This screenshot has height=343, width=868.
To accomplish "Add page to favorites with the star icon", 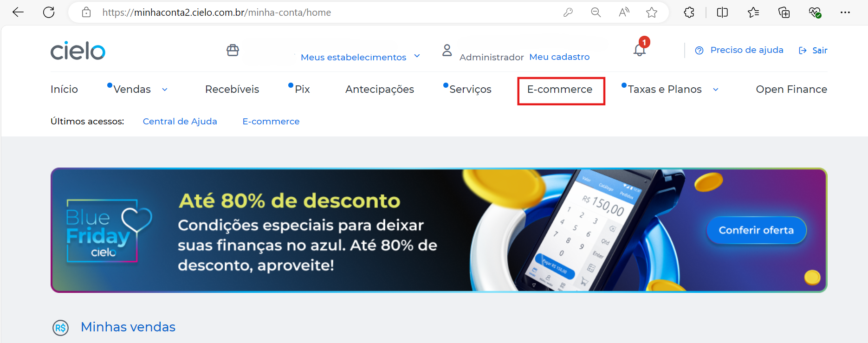I will coord(652,13).
